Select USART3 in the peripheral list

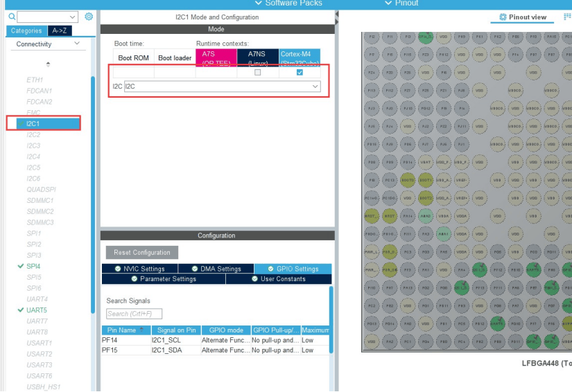click(x=40, y=365)
